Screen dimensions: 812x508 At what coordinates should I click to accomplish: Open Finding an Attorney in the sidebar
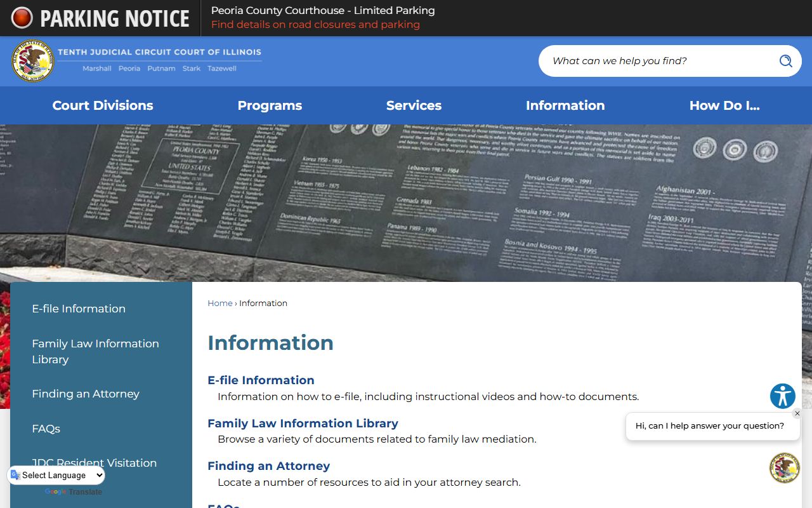[86, 394]
